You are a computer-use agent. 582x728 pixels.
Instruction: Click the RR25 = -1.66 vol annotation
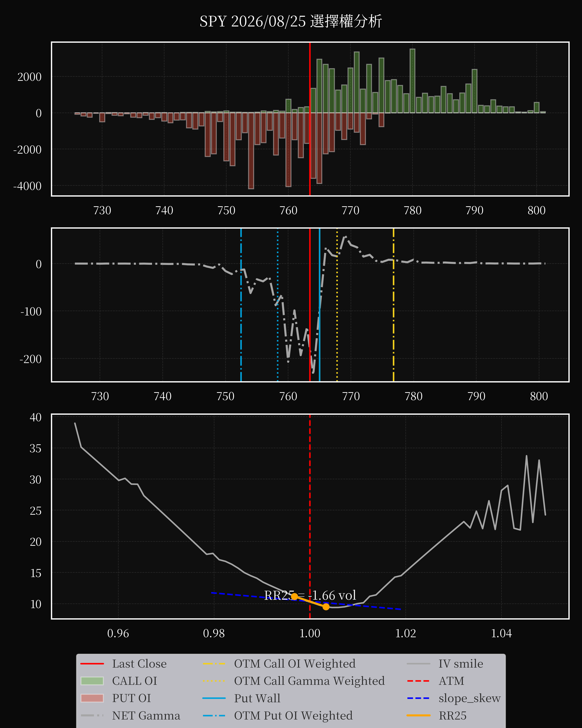point(310,595)
